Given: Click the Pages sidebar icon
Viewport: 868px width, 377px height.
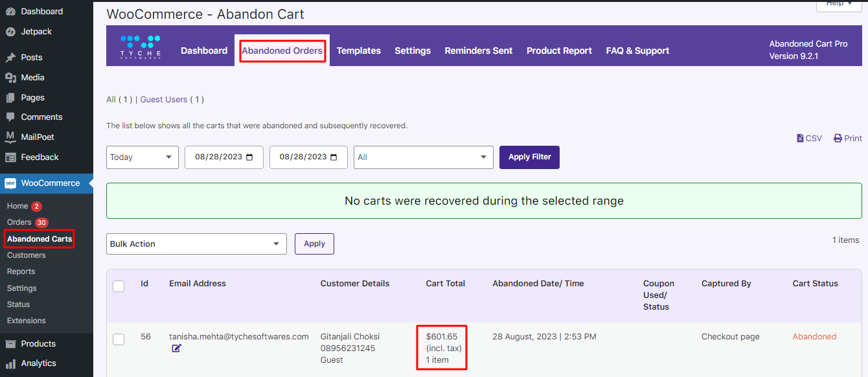Looking at the screenshot, I should coord(10,98).
